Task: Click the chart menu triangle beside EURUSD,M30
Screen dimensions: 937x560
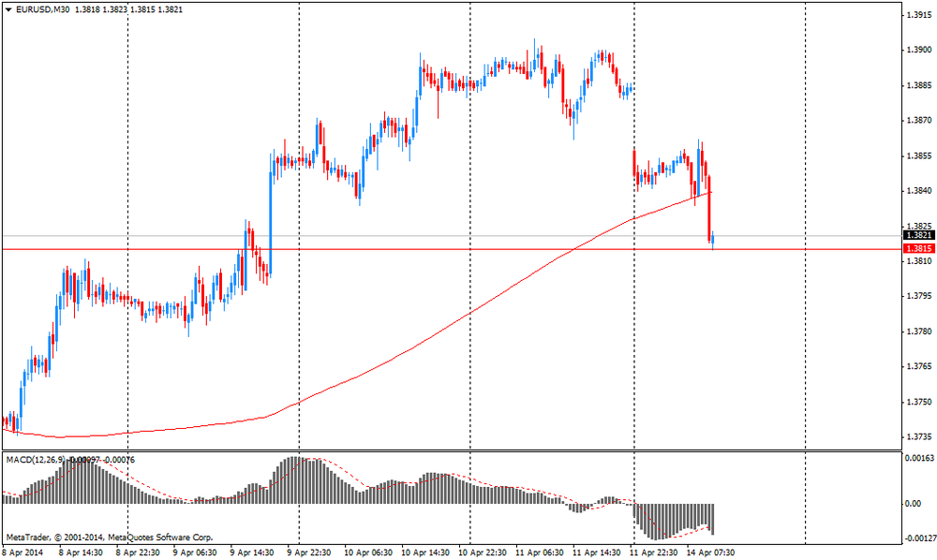Action: pos(8,9)
